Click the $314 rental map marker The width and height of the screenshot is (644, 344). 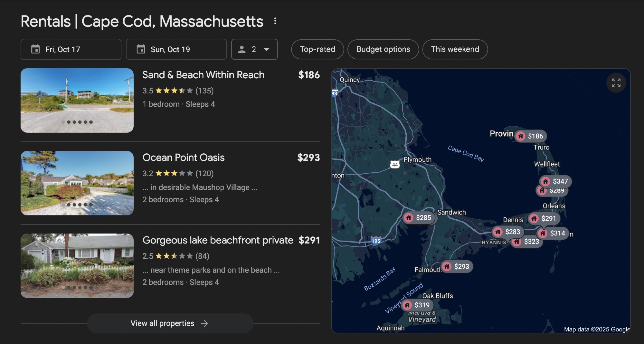(x=553, y=233)
